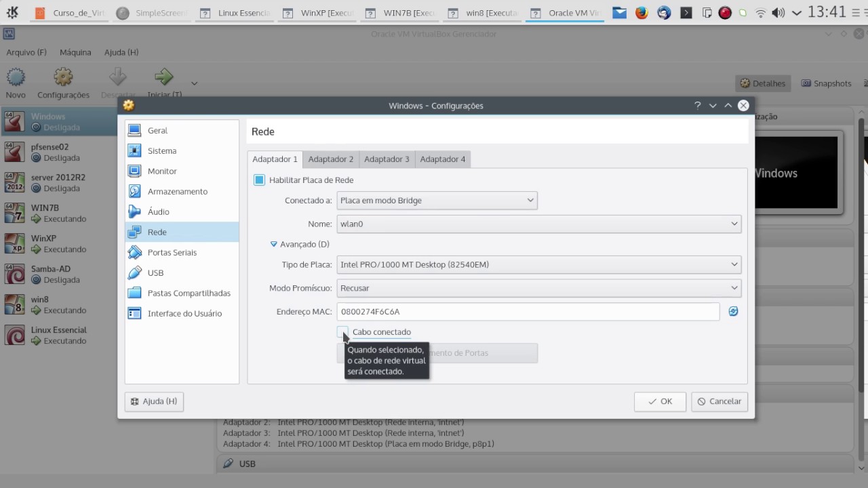
Task: Open the Pastas Compartilhadas category
Action: [x=182, y=293]
